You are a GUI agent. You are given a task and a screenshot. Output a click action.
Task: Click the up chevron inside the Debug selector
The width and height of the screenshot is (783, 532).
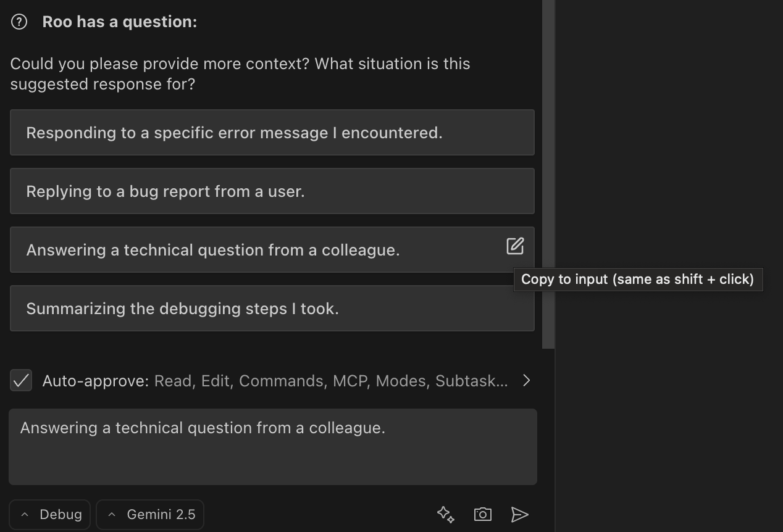(x=24, y=514)
